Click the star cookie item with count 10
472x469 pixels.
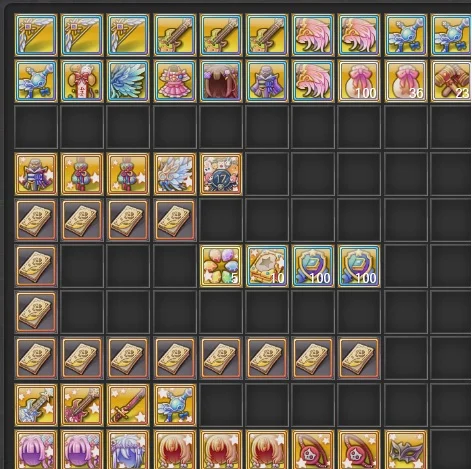coord(267,266)
